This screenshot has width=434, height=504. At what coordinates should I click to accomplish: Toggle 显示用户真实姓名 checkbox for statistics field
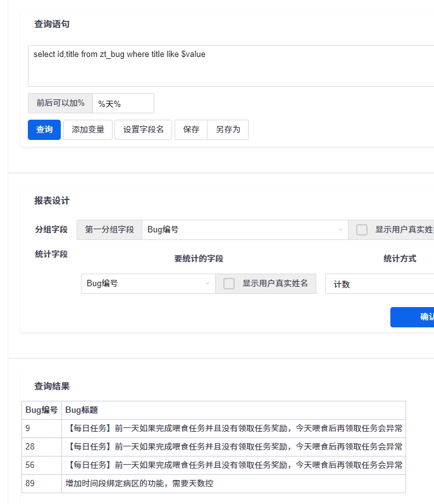(x=229, y=284)
